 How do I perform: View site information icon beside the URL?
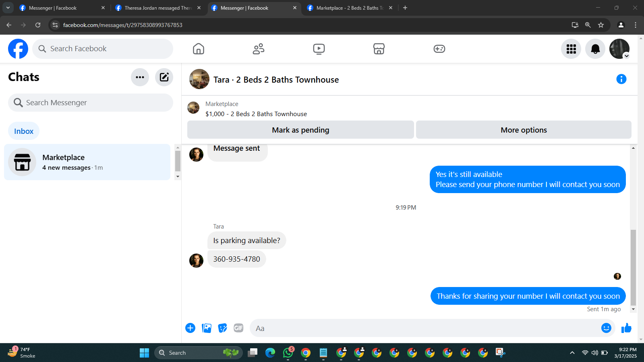tap(55, 25)
